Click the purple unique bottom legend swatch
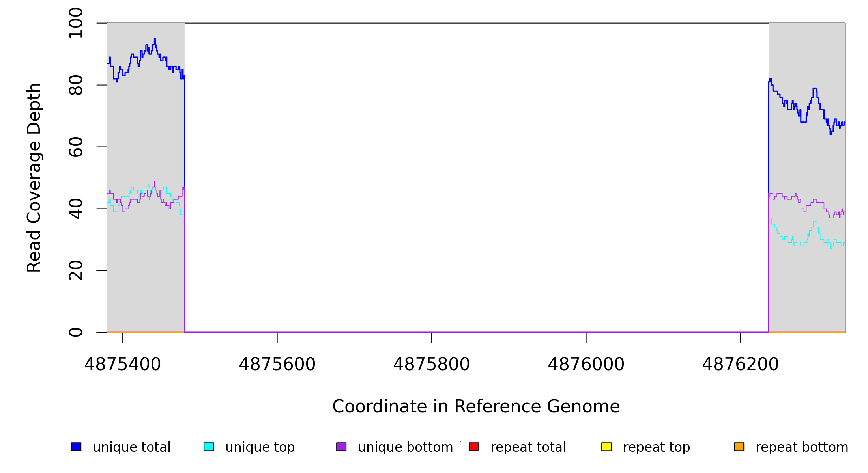 [341, 447]
